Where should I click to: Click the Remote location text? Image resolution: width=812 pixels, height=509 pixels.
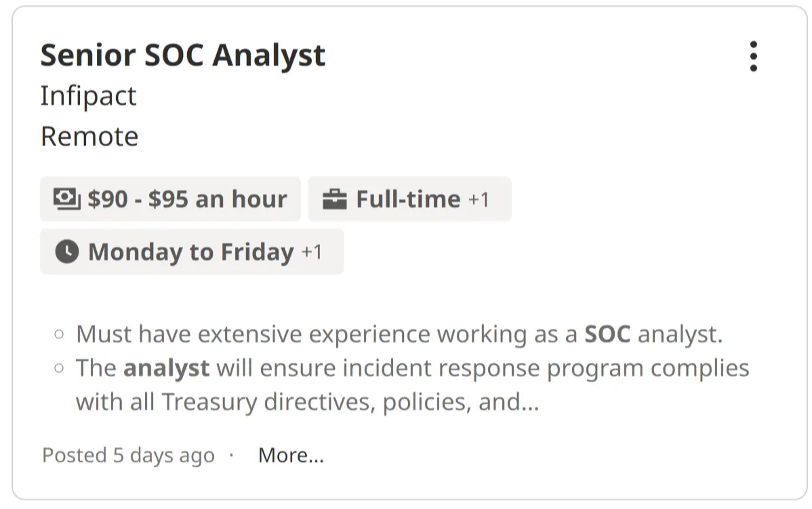pos(89,136)
